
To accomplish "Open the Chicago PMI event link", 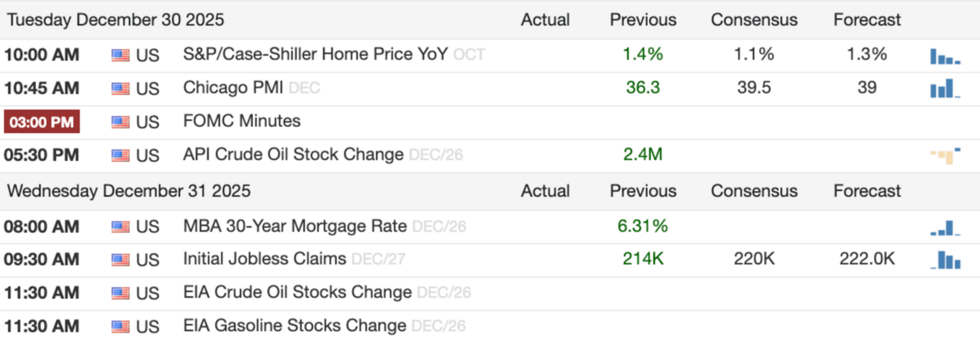I will (233, 88).
